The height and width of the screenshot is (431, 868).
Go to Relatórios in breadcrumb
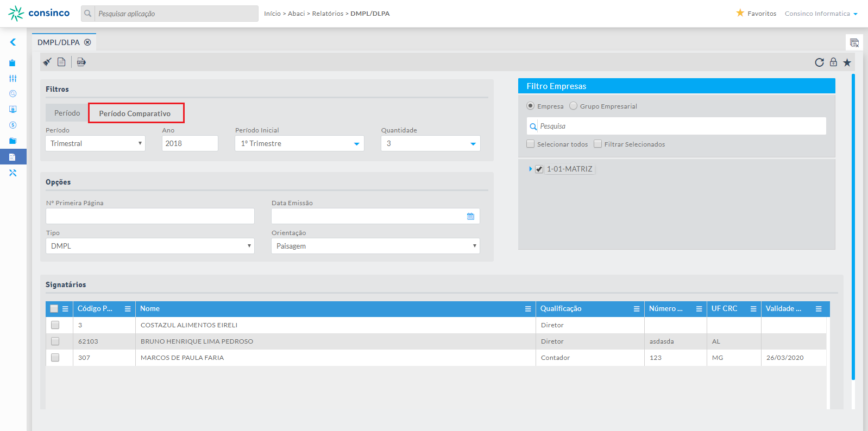click(328, 14)
